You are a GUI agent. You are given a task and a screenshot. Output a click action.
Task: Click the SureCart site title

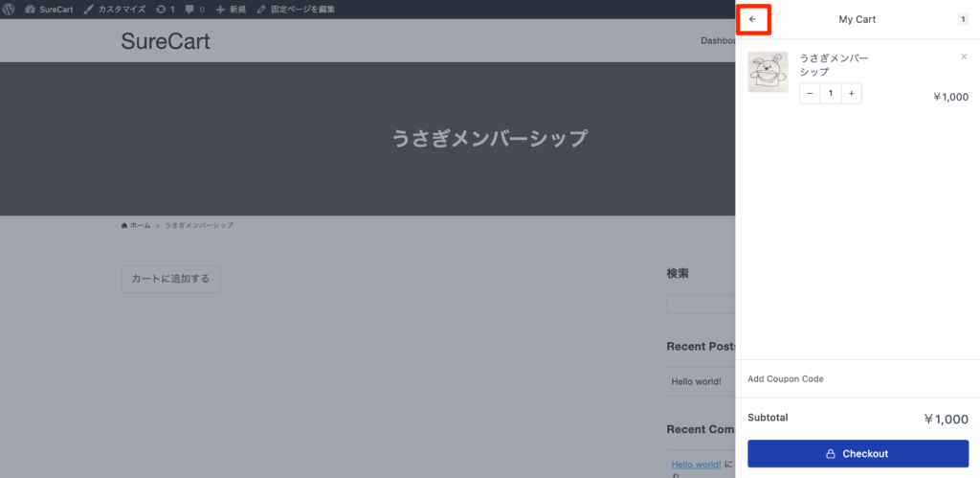(x=166, y=41)
